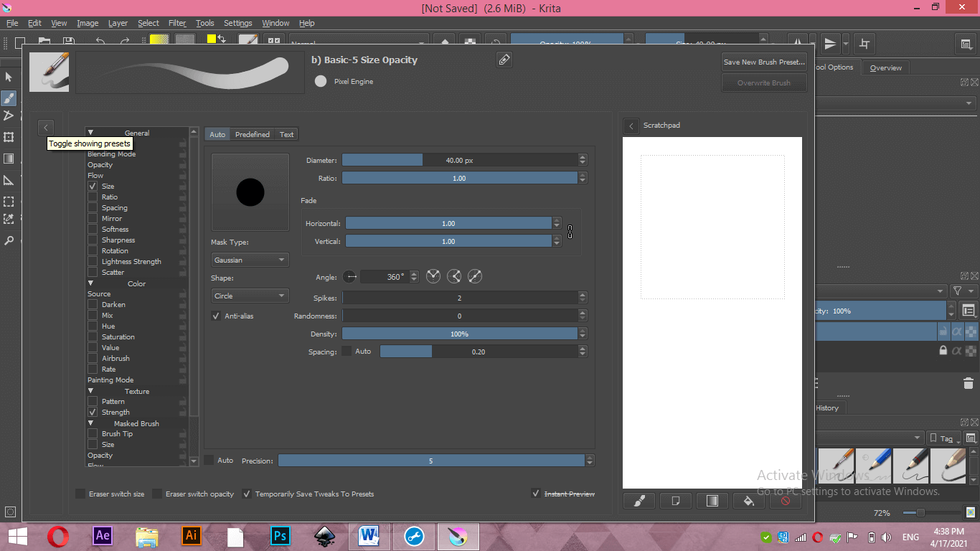Switch to the Predefined tab
The image size is (980, 551).
(x=252, y=134)
